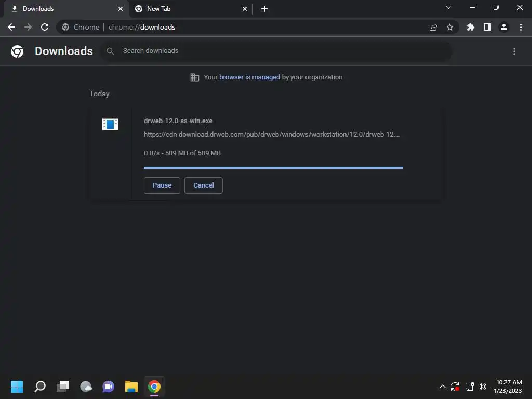The image size is (532, 399).
Task: Click the '509 MB of 509 MB' status text
Action: (193, 153)
